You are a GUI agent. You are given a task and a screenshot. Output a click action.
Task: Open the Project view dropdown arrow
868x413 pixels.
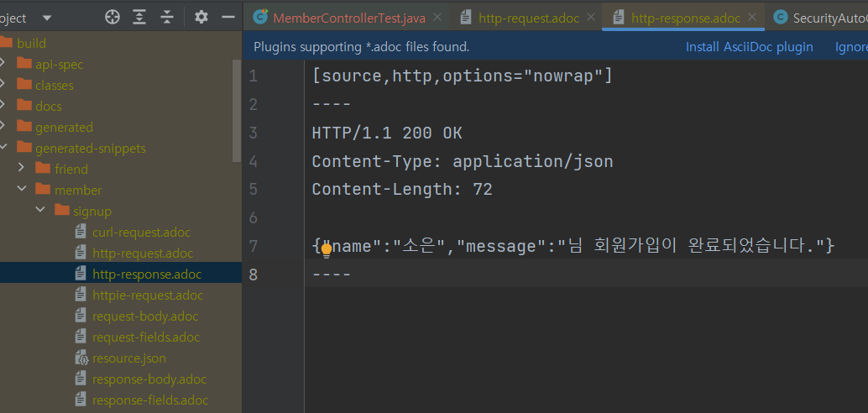coord(46,18)
